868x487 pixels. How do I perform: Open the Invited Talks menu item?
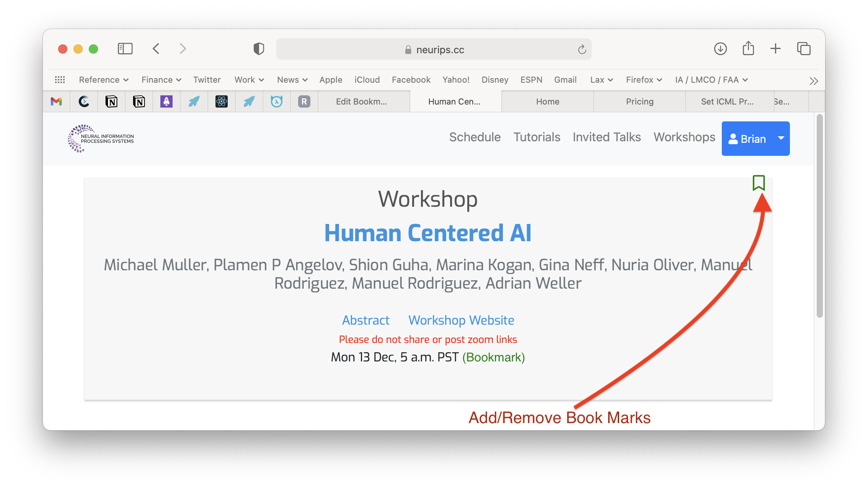[x=607, y=137]
